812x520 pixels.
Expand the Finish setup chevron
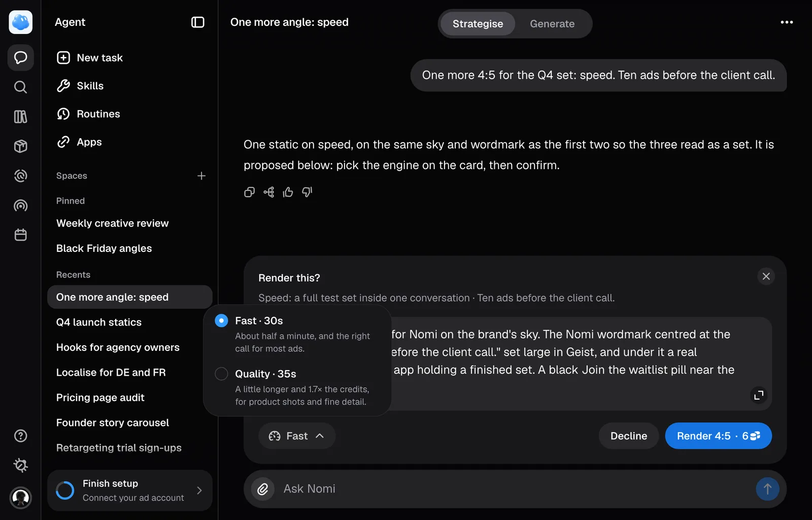point(199,491)
